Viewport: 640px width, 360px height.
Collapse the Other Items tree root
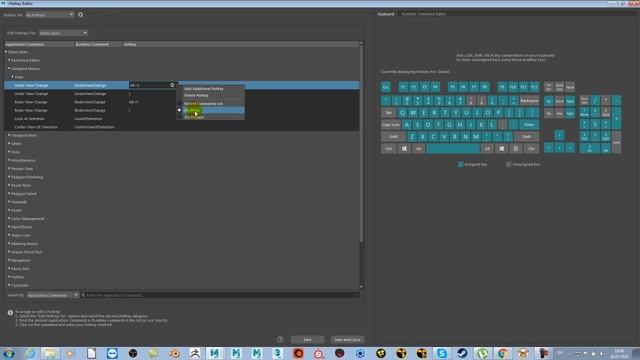(6, 52)
